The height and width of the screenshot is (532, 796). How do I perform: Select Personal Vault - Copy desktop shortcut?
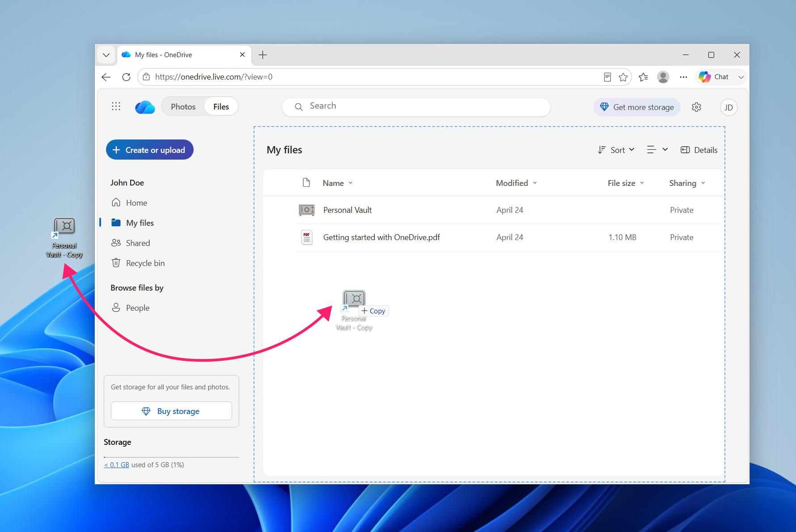64,237
